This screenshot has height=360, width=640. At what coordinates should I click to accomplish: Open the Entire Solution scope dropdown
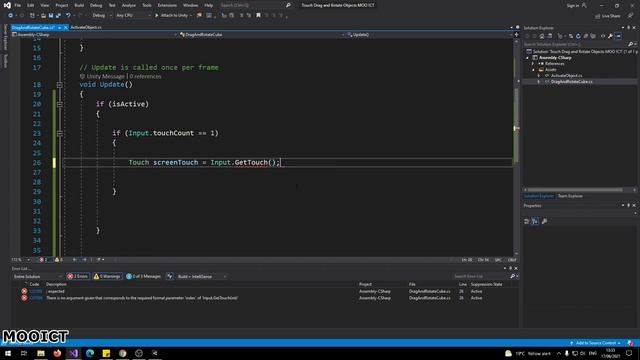[38, 276]
